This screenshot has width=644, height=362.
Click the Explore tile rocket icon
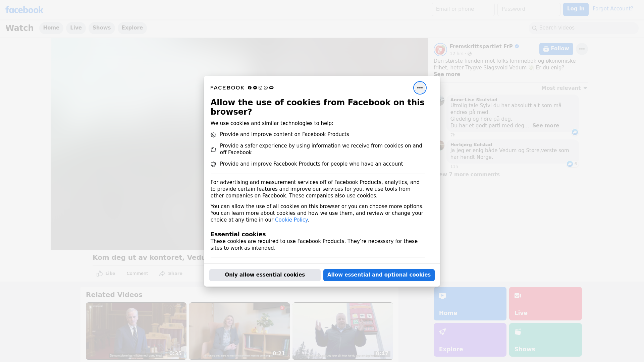(x=442, y=332)
